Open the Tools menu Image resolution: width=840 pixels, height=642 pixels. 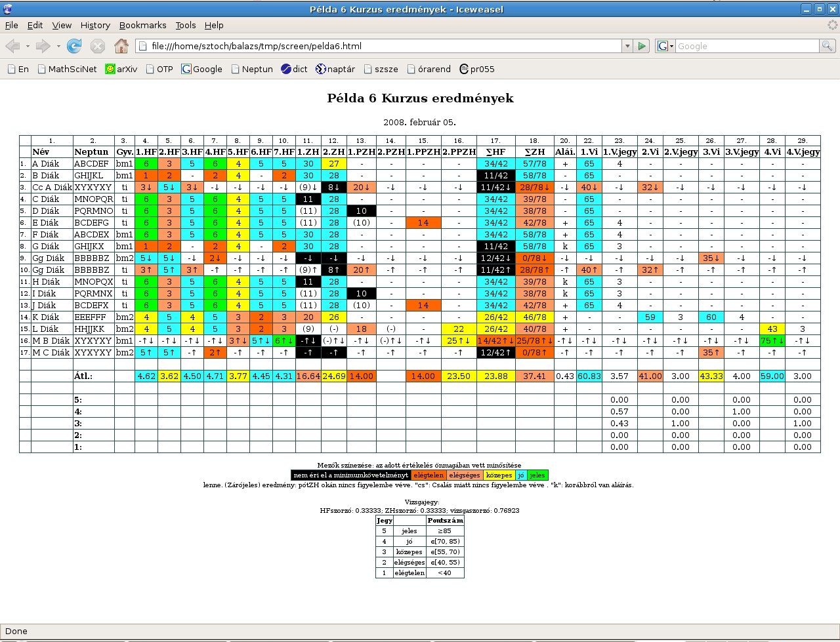pos(186,25)
